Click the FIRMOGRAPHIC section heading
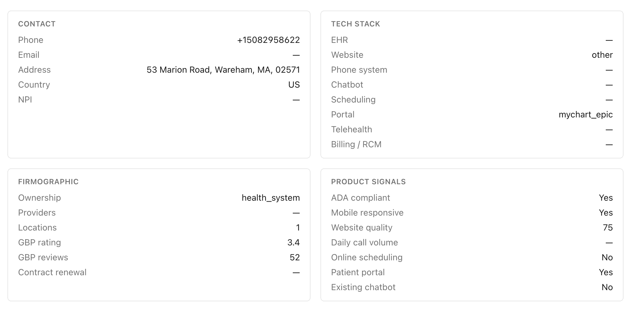The height and width of the screenshot is (315, 644). (48, 182)
